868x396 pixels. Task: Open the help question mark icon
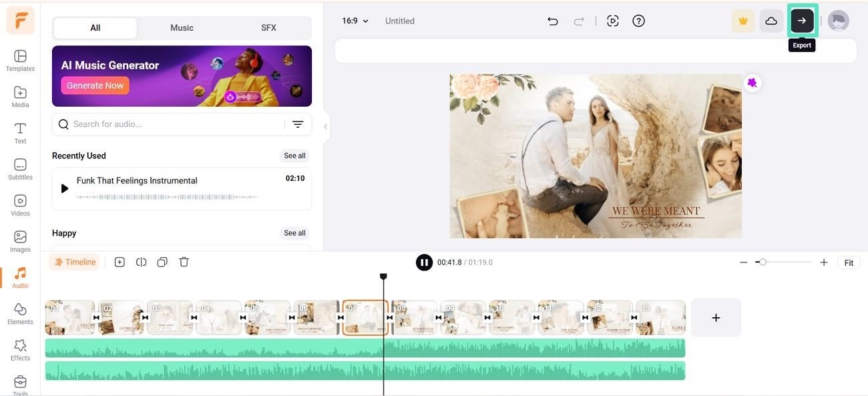point(638,21)
